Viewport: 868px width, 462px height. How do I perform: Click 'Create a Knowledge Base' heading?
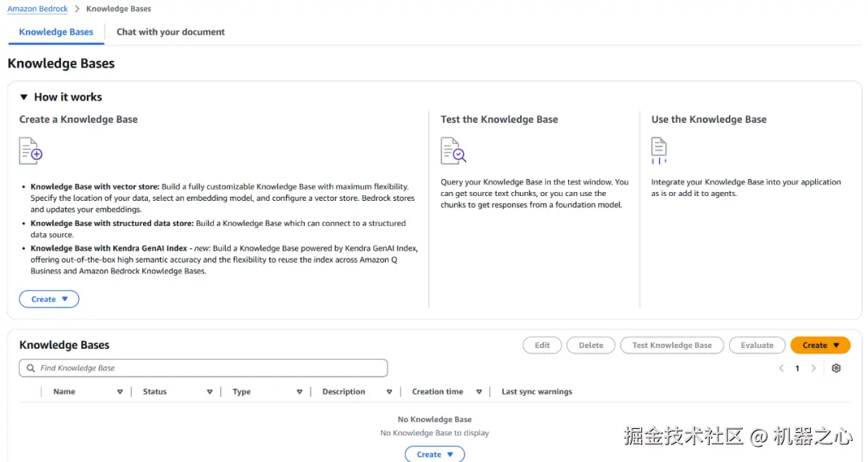point(79,120)
